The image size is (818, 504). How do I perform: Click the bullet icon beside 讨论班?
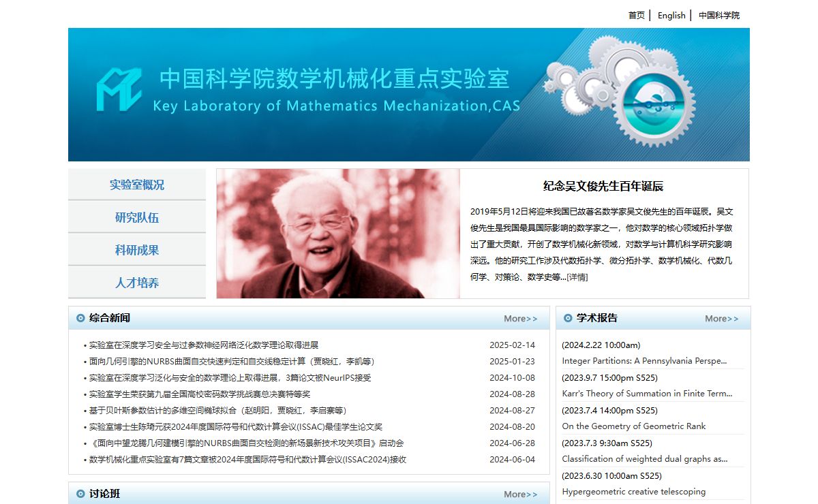[81, 494]
